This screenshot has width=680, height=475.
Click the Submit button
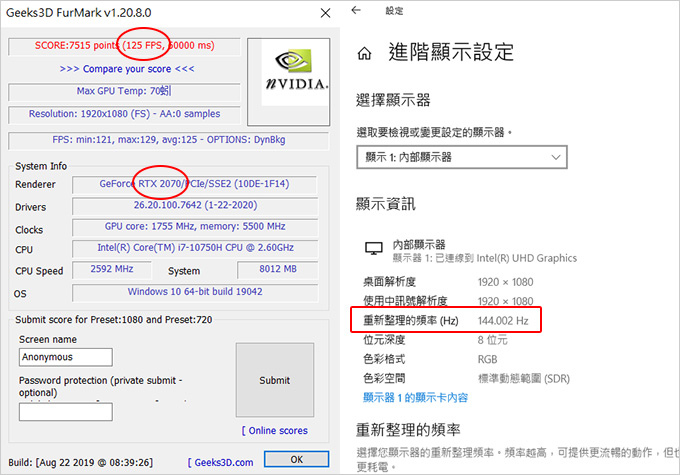click(275, 380)
